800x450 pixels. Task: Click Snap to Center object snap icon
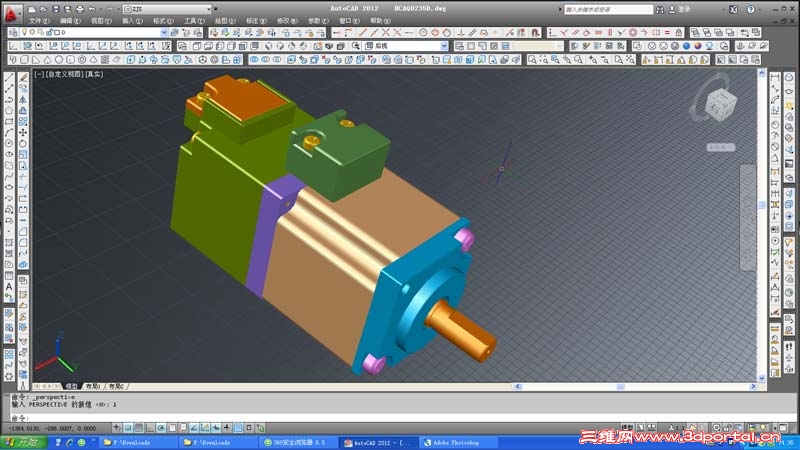coord(423,33)
